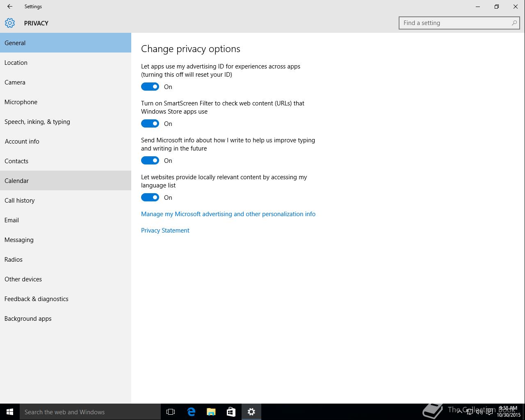The image size is (525, 420).
Task: Open the Windows Start menu
Action: click(10, 412)
